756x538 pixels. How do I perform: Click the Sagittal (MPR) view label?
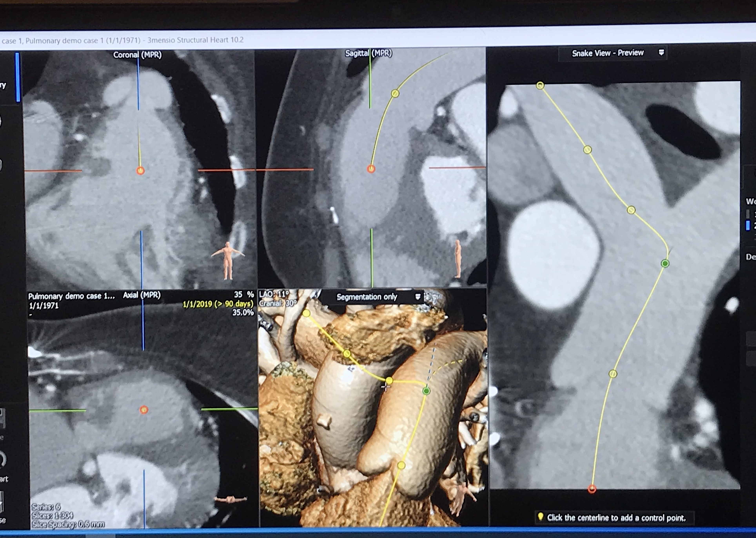(368, 53)
